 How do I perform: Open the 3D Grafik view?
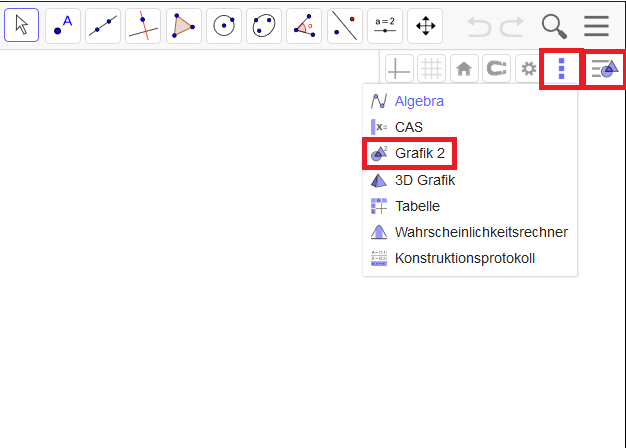(470, 180)
